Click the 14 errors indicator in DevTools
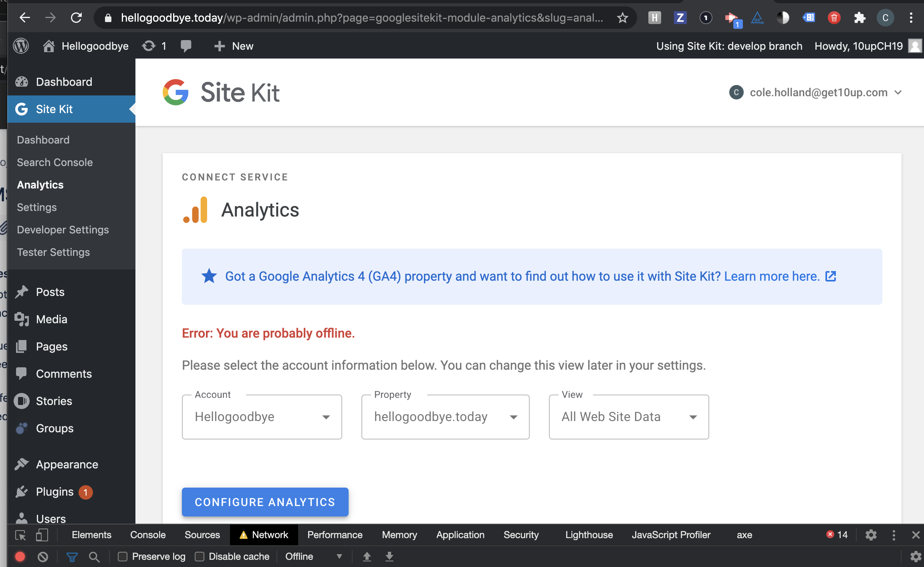This screenshot has width=924, height=567. tap(837, 535)
